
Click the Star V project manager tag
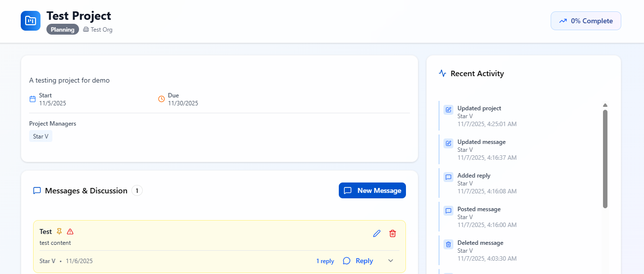40,136
